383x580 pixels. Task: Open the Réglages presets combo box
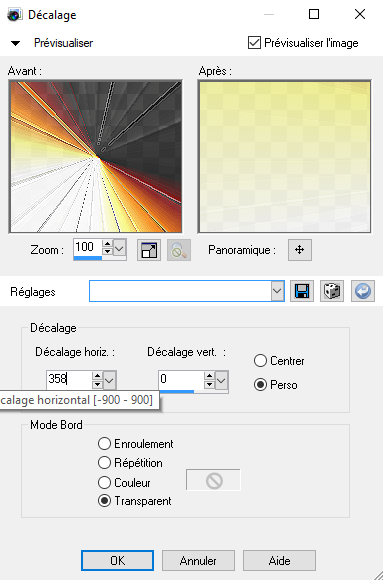click(x=187, y=291)
